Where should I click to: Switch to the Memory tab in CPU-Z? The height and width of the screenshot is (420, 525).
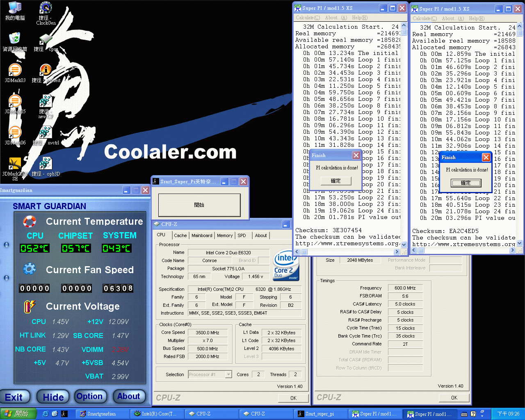click(225, 235)
